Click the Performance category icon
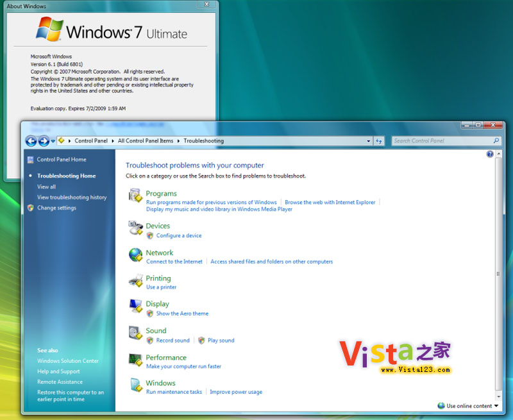Viewport: 513px width, 420px height. point(135,360)
